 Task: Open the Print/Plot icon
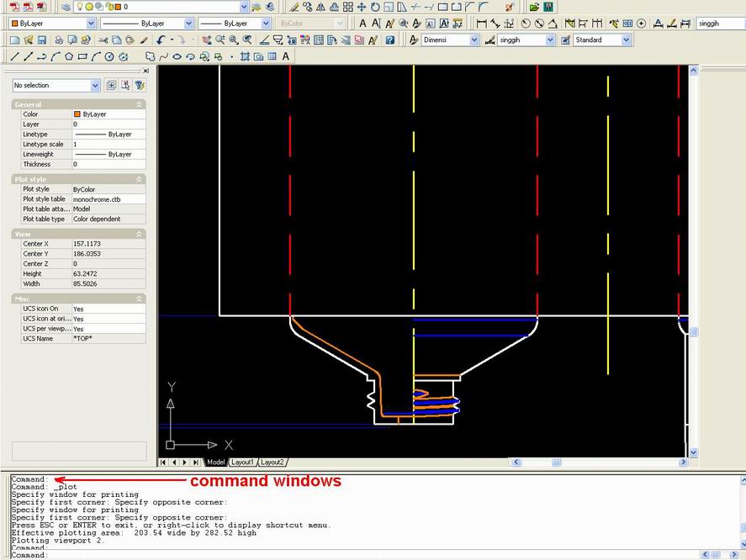click(x=60, y=40)
